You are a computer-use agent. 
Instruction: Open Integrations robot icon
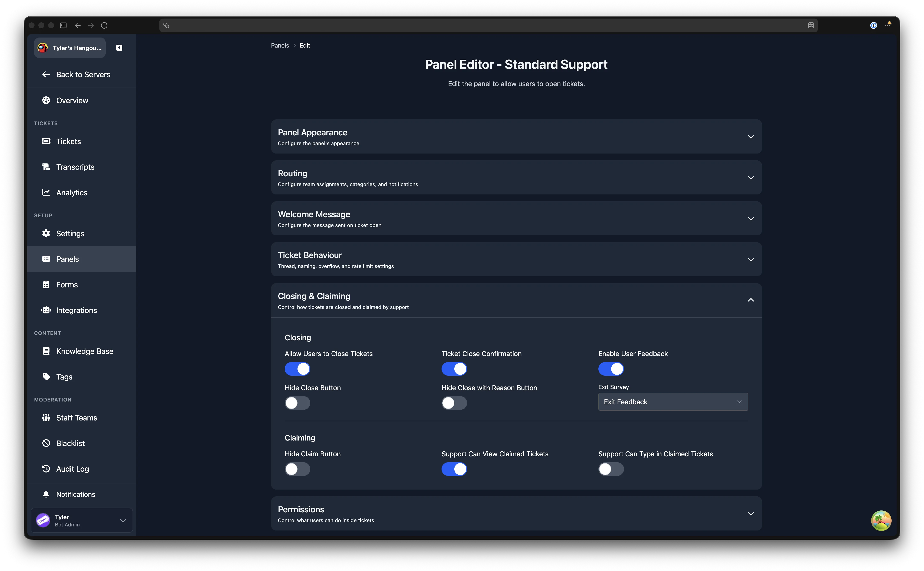pos(46,310)
